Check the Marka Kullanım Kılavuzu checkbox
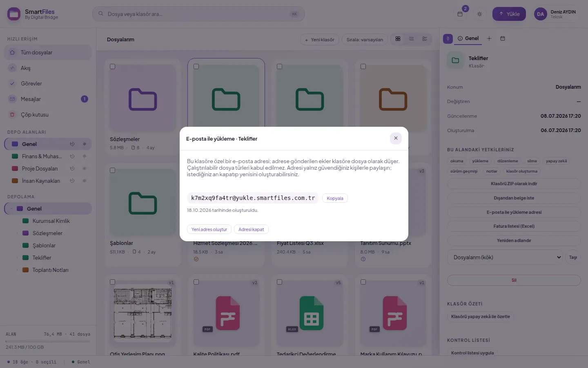The height and width of the screenshot is (368, 588). 363,282
